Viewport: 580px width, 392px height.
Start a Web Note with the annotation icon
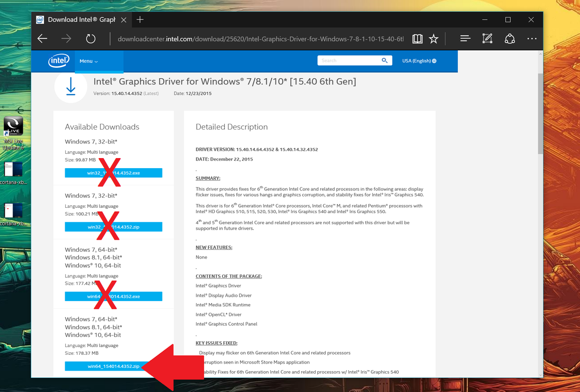[x=487, y=39]
